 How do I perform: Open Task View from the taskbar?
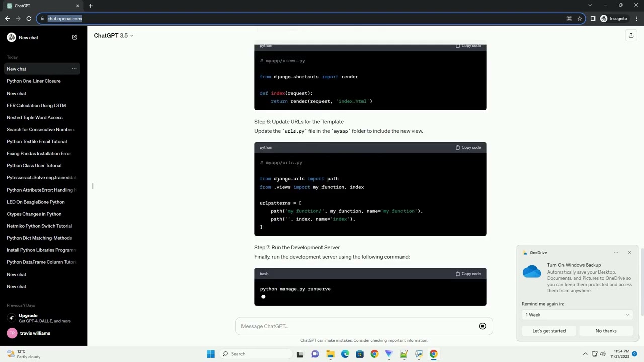click(300, 354)
